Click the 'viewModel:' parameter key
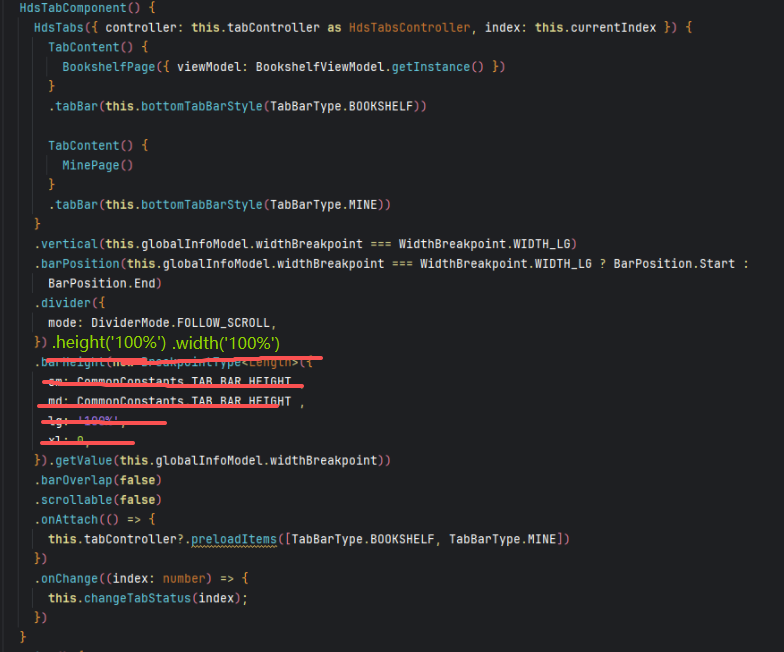 pos(212,67)
